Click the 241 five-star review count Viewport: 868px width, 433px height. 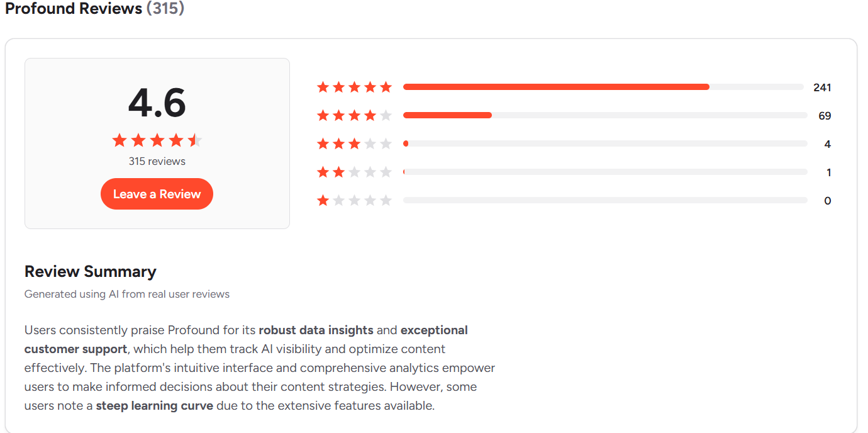tap(822, 87)
